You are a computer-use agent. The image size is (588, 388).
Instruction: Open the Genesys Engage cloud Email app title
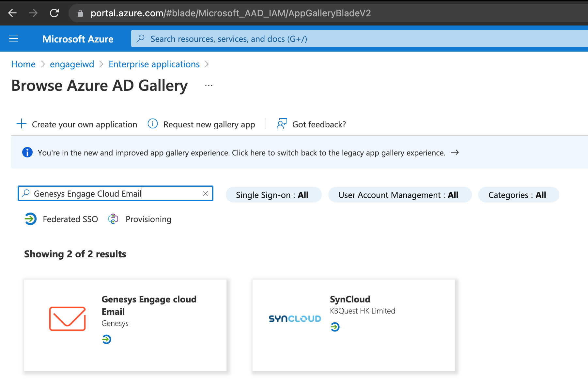pyautogui.click(x=149, y=305)
